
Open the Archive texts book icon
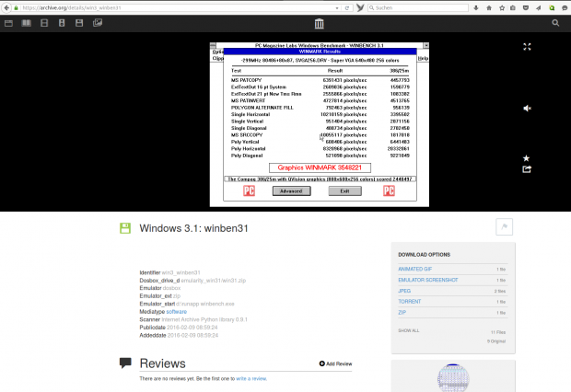[x=26, y=23]
